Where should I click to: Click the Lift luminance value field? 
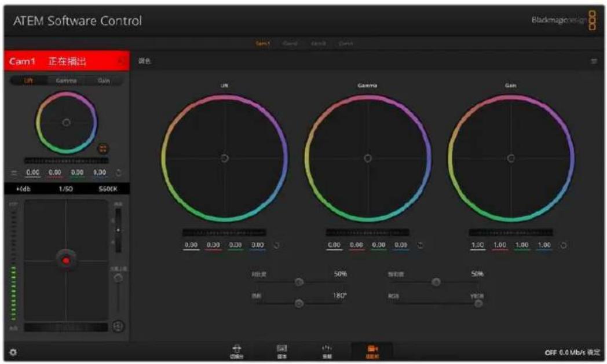[191, 245]
